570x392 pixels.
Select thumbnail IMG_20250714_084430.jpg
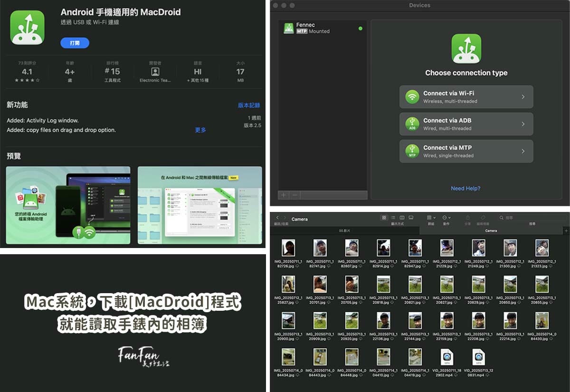(x=542, y=320)
